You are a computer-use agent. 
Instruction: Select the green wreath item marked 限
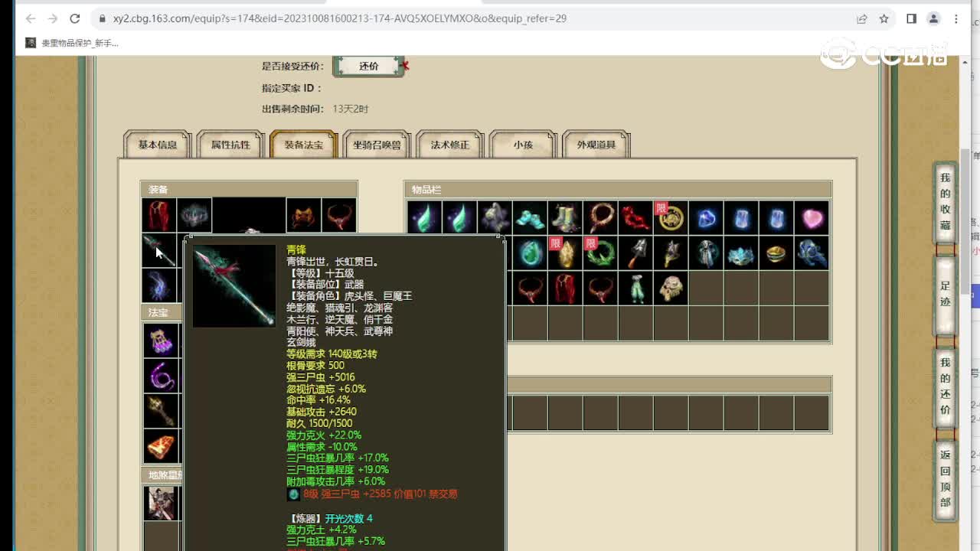(599, 253)
